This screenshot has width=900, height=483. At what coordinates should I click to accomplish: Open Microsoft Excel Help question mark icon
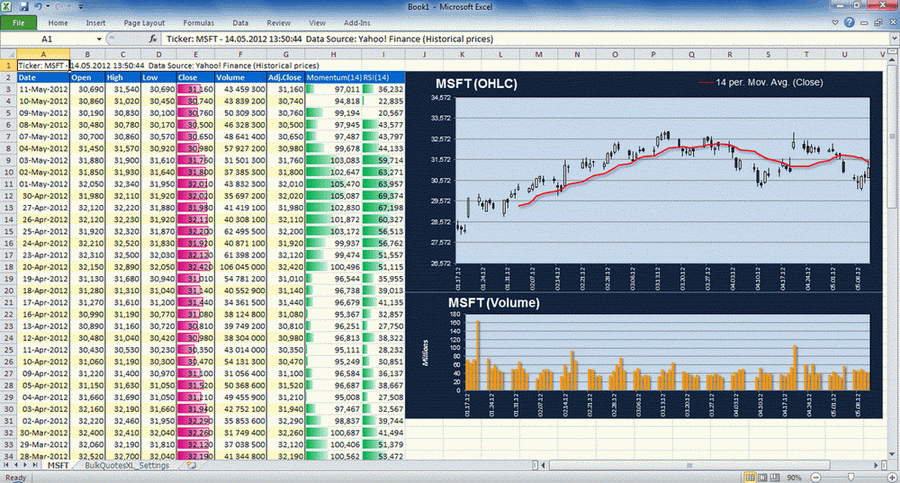coord(850,21)
